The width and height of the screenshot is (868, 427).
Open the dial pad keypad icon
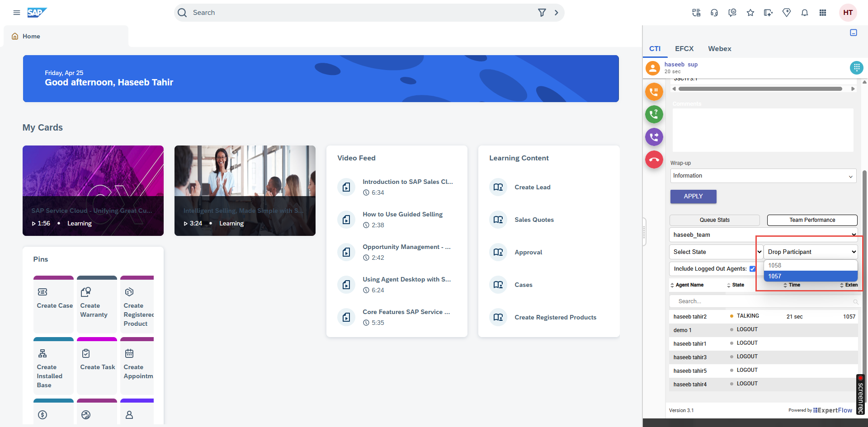(x=856, y=68)
